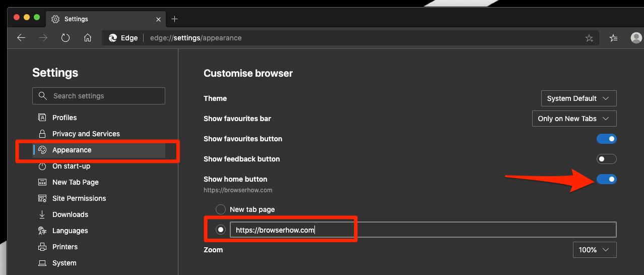Go to On start-up settings
This screenshot has width=644, height=275.
click(x=99, y=166)
